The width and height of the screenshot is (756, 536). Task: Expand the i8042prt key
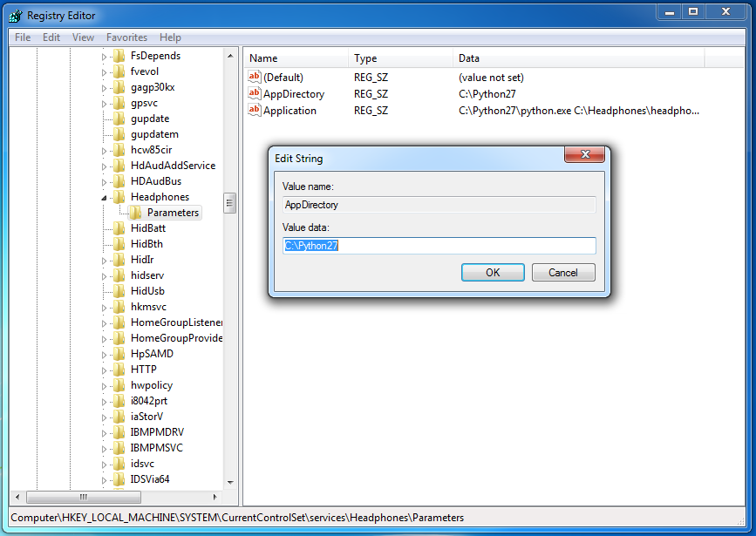click(x=104, y=402)
